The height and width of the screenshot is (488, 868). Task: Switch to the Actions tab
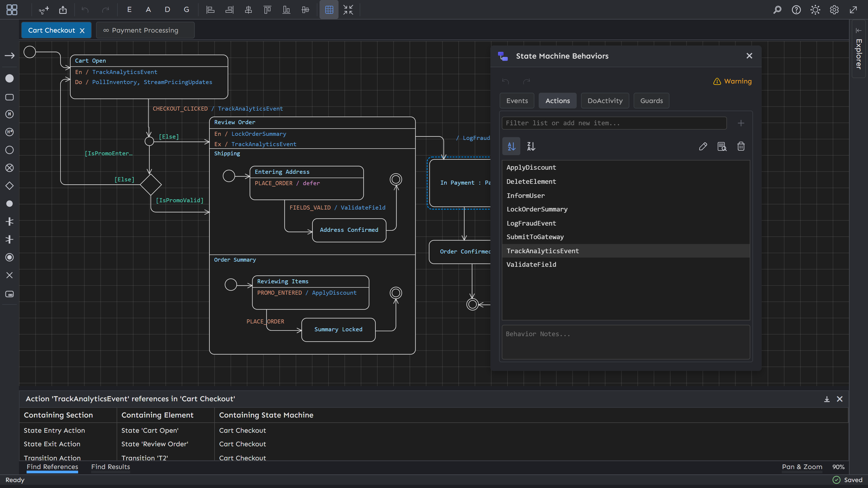pyautogui.click(x=557, y=101)
